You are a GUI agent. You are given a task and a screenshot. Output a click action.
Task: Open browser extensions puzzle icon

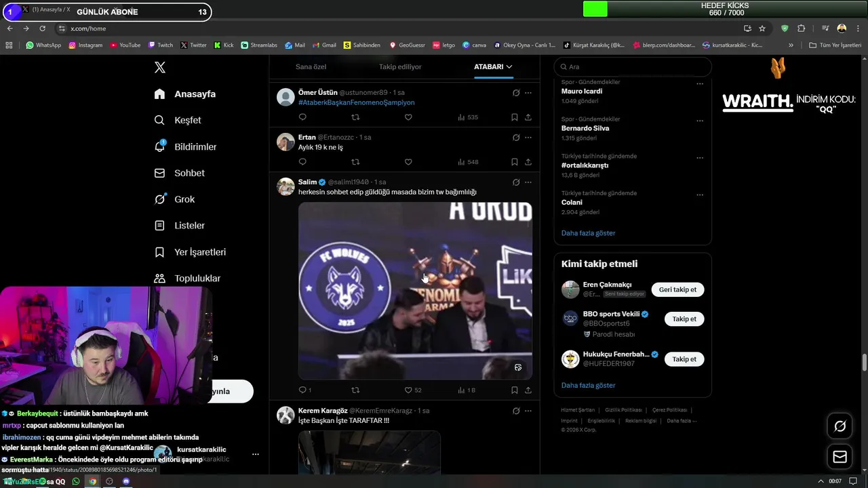[802, 28]
